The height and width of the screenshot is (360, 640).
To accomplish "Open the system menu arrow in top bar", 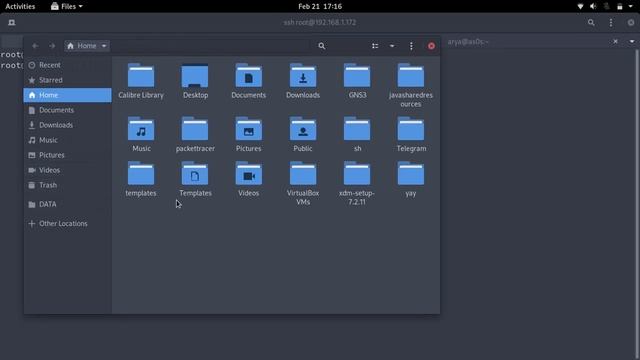I will coord(631,6).
